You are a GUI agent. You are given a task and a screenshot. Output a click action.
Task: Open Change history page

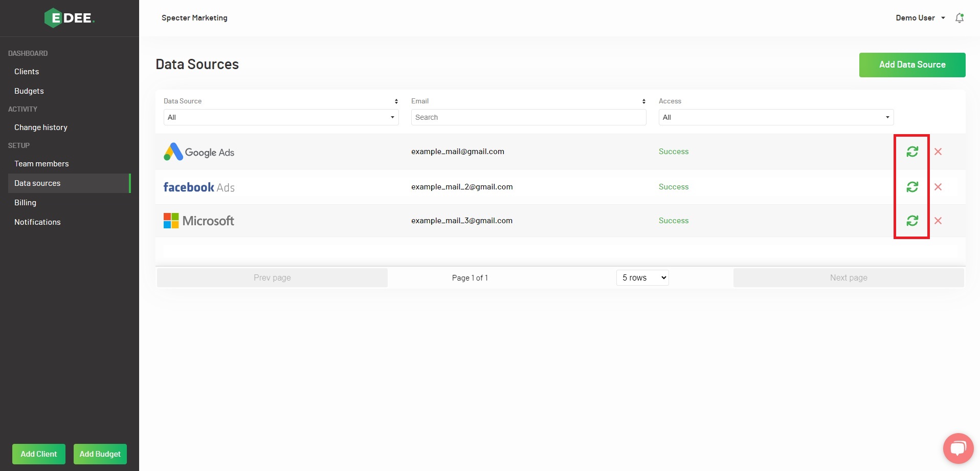[x=41, y=127]
